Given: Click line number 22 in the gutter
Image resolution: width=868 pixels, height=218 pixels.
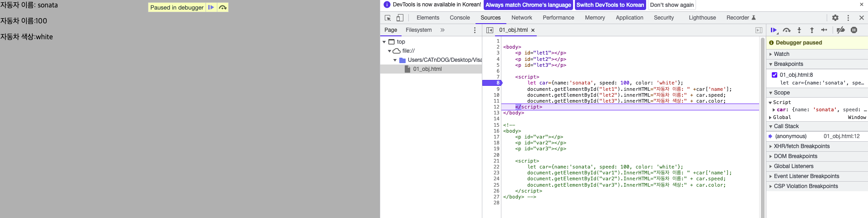Looking at the screenshot, I should (496, 167).
